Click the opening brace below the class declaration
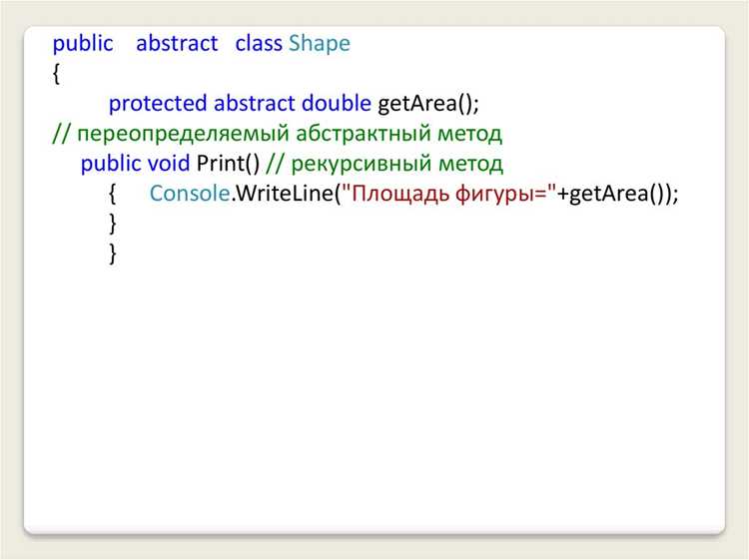Viewport: 749px width, 560px height. 56,74
